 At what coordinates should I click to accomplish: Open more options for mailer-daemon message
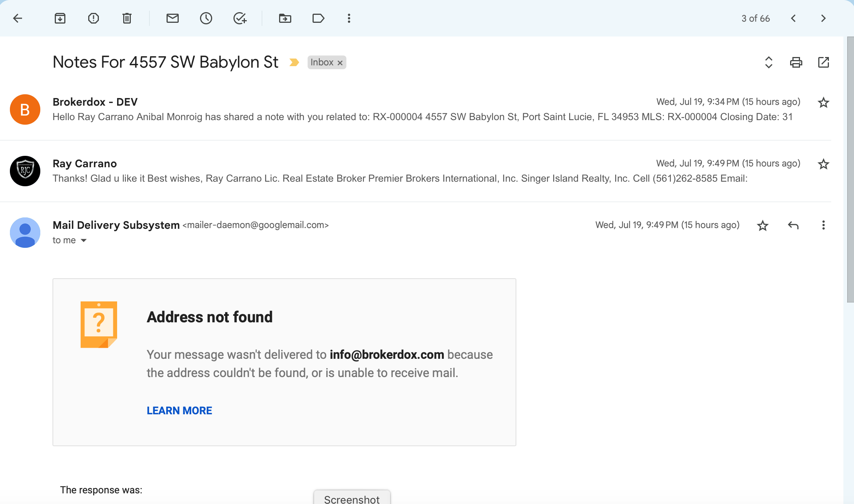(824, 225)
